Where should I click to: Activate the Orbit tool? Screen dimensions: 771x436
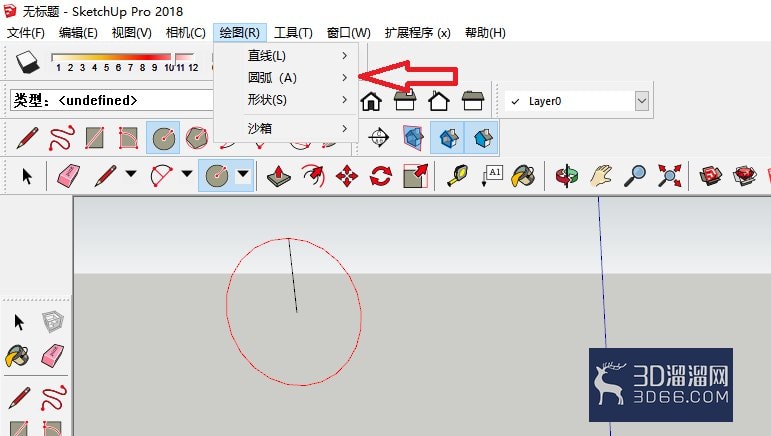tap(567, 175)
